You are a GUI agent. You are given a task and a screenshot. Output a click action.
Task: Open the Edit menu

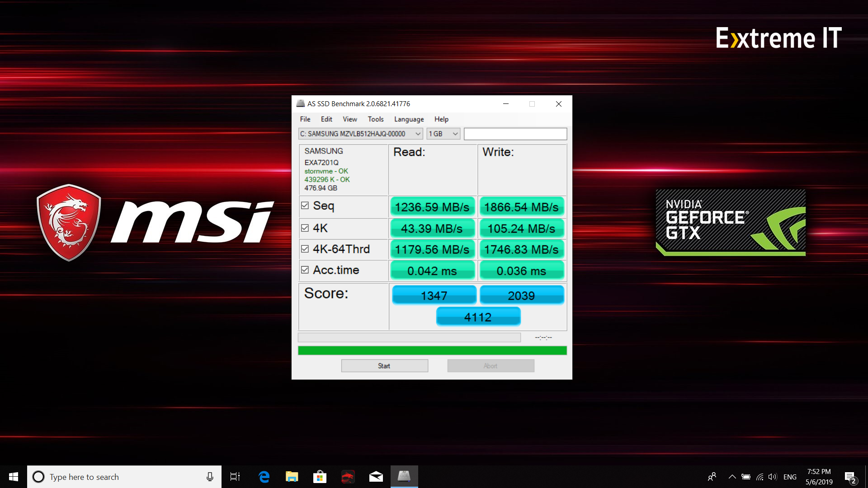click(x=326, y=119)
